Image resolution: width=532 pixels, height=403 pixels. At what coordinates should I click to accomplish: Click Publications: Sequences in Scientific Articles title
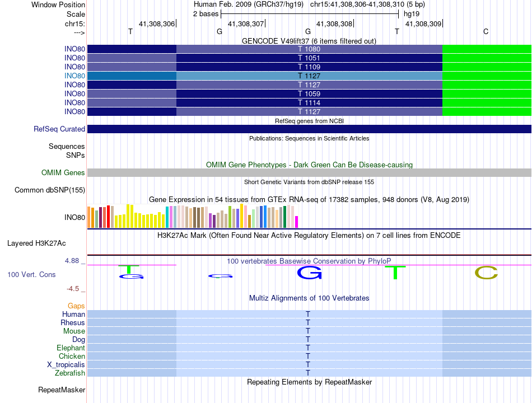(309, 138)
